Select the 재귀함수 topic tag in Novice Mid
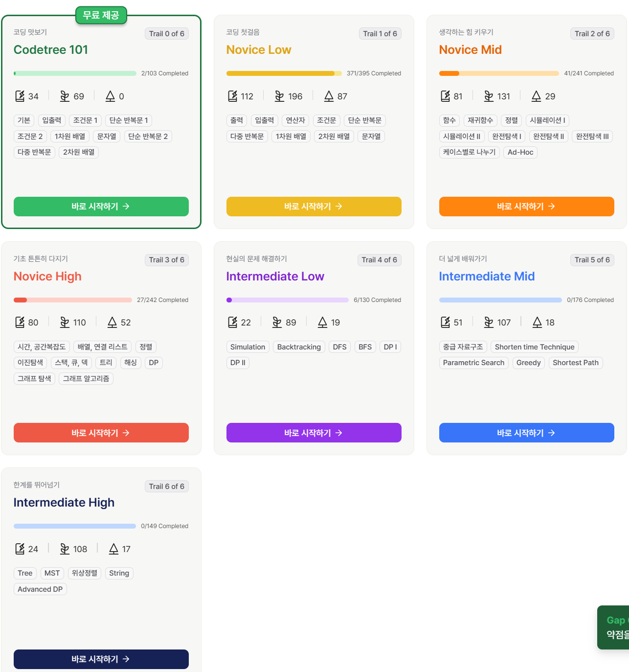629x672 pixels. 480,120
